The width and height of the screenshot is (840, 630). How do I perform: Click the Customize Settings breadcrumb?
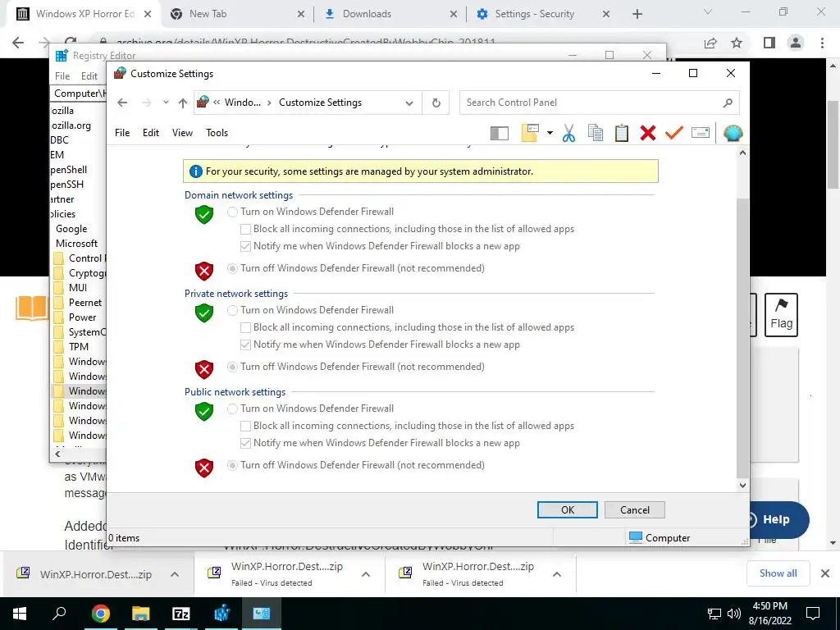click(x=320, y=103)
